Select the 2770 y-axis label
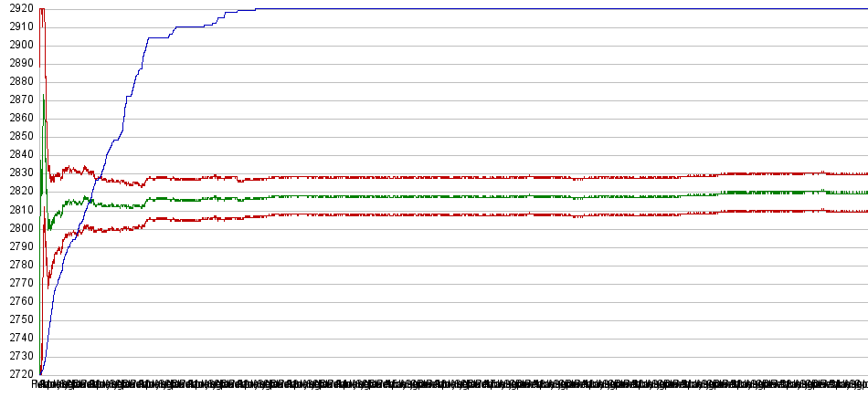 click(x=18, y=282)
